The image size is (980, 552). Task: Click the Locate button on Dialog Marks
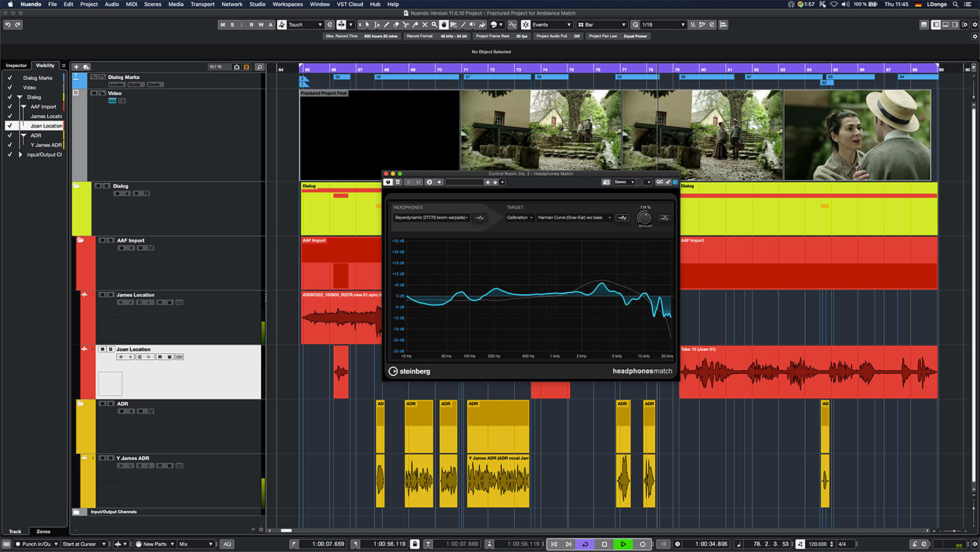(116, 85)
